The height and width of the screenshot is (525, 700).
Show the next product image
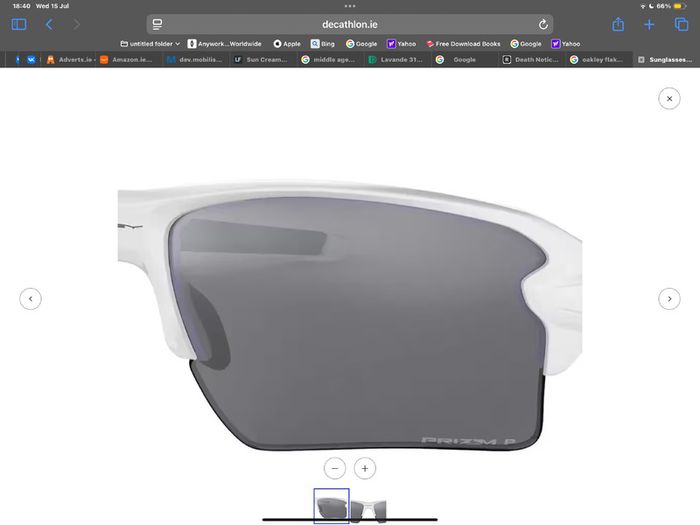tap(669, 299)
